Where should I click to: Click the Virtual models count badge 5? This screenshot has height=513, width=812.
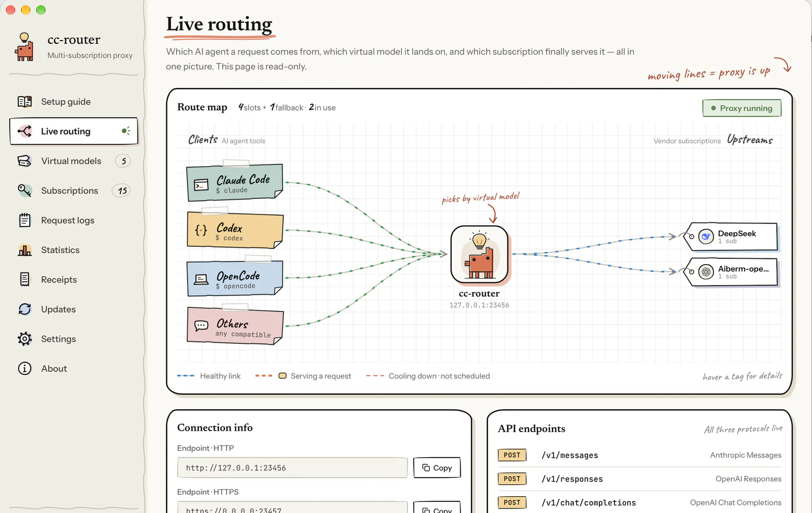123,161
